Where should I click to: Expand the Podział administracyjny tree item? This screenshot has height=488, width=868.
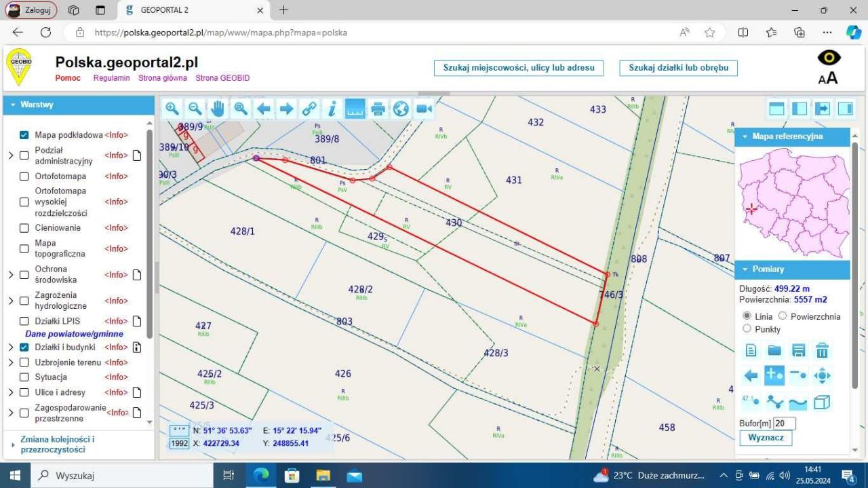pos(10,155)
